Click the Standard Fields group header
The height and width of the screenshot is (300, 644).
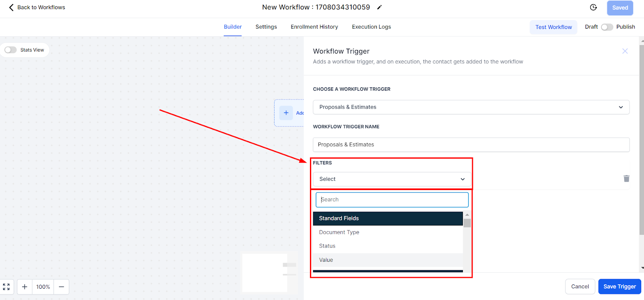pyautogui.click(x=388, y=218)
